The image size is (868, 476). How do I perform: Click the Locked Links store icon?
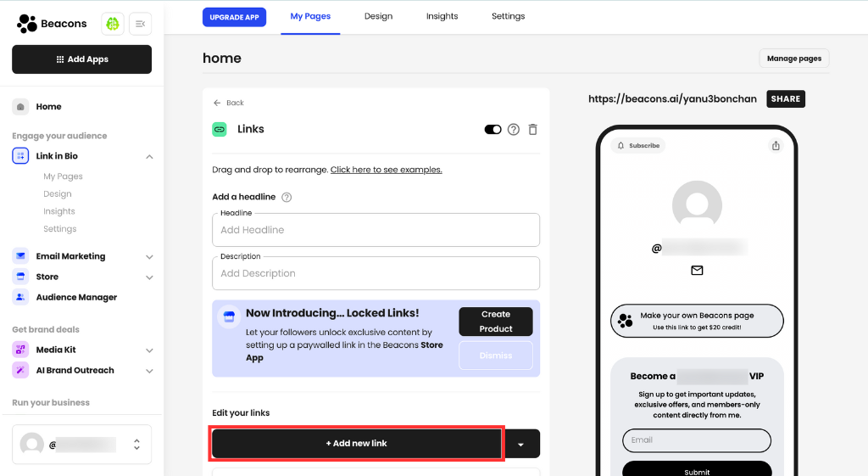(229, 317)
